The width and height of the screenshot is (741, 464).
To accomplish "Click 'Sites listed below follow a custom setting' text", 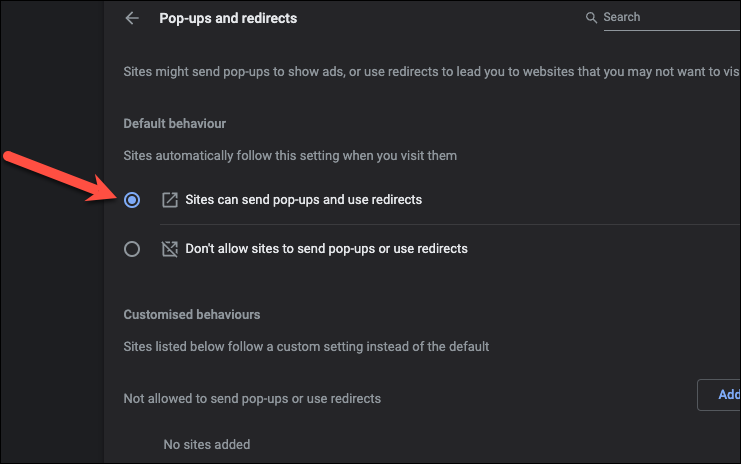I will click(306, 347).
